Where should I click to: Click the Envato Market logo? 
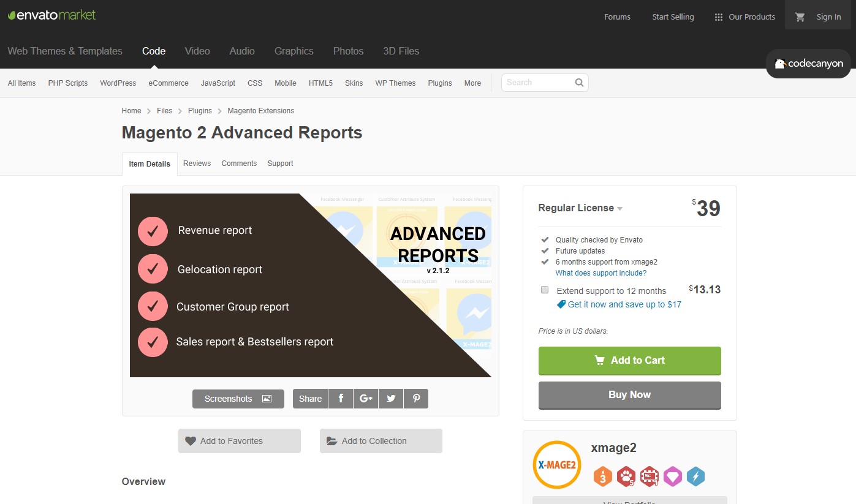click(x=51, y=15)
